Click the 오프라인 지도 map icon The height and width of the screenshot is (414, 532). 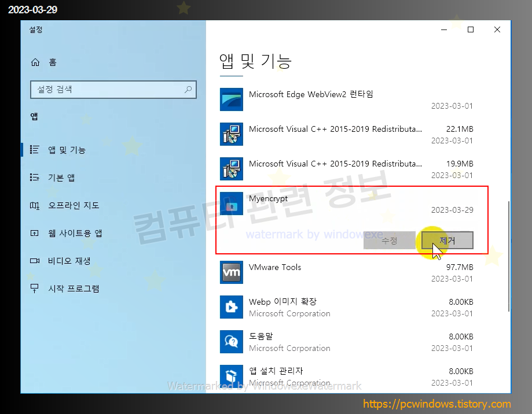(35, 205)
